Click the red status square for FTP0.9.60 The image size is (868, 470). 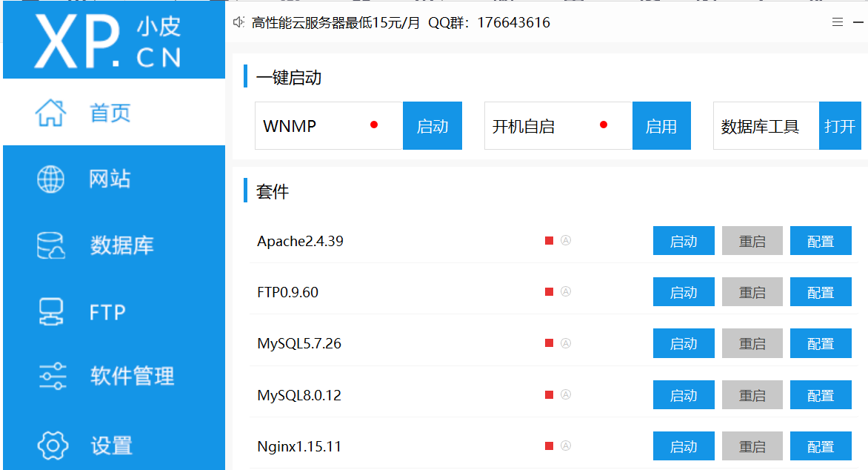[x=549, y=291]
